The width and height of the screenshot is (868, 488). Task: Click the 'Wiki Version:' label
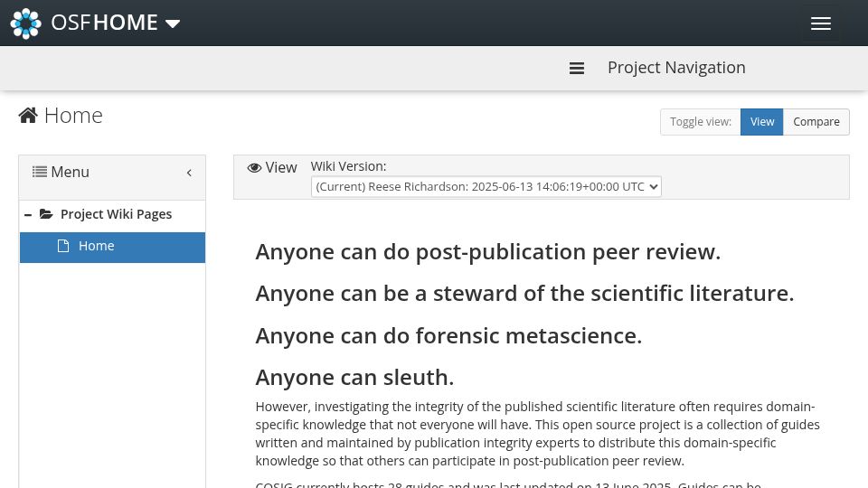[348, 166]
